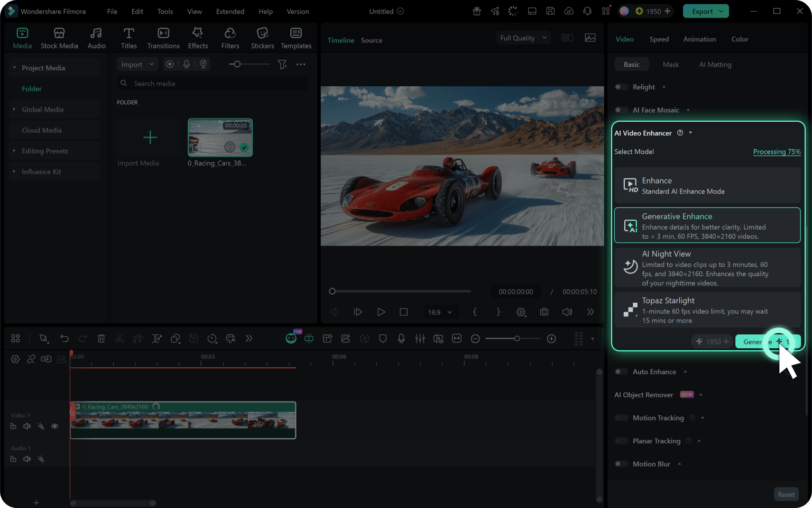Toggle the Motion Blur switch
The height and width of the screenshot is (508, 812).
click(621, 464)
